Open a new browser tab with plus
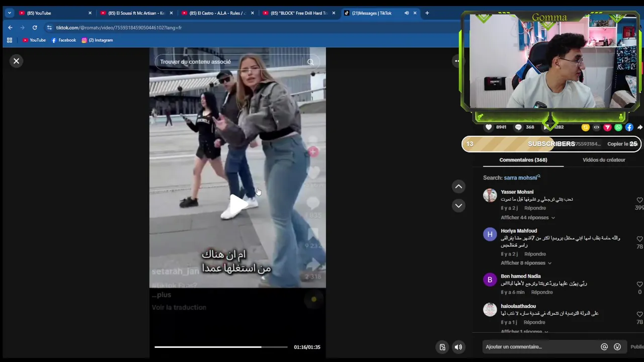Viewport: 644px width, 362px height. (427, 13)
